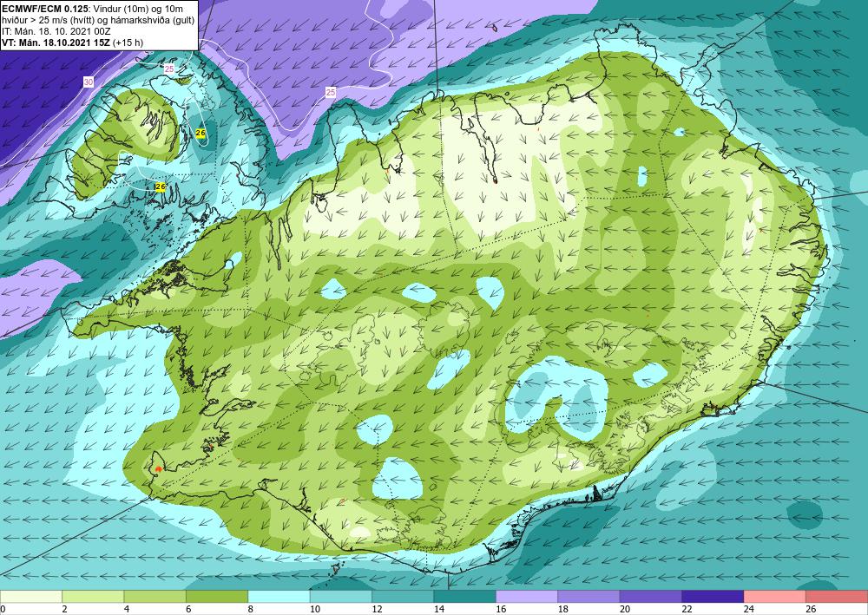Pick the violet 20–22 m/s legend swatch

651,597
